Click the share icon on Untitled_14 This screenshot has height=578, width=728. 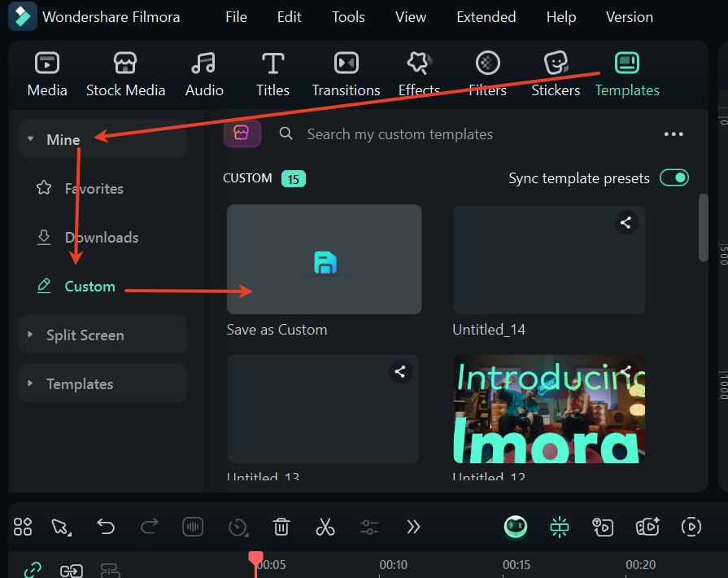626,222
